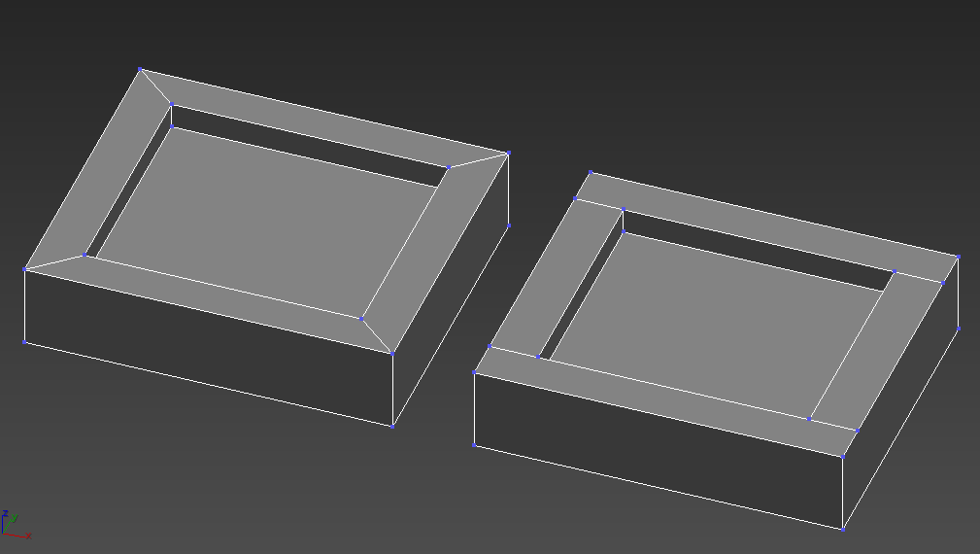
Task: Select the front vertical corner edge of right model
Action: [x=843, y=492]
